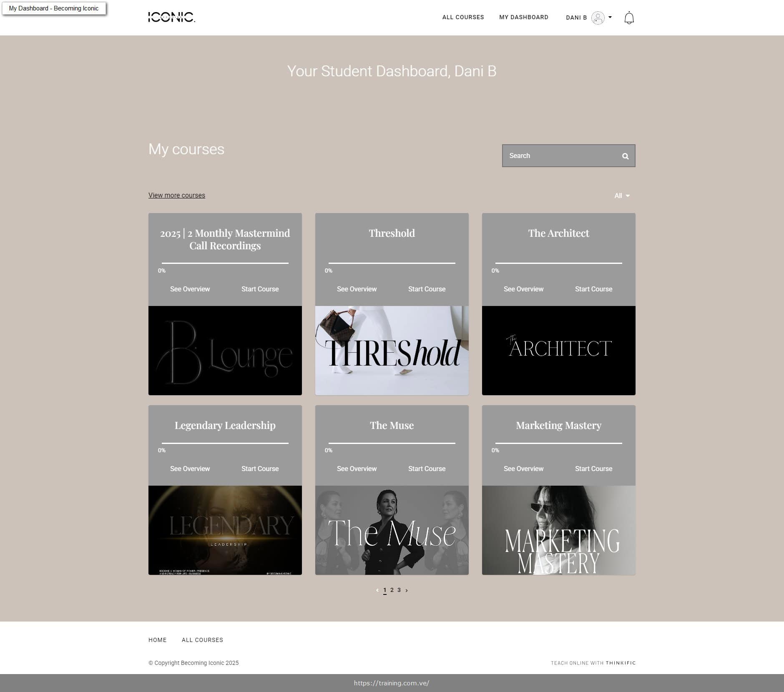
Task: Click the View more courses link
Action: click(x=176, y=195)
